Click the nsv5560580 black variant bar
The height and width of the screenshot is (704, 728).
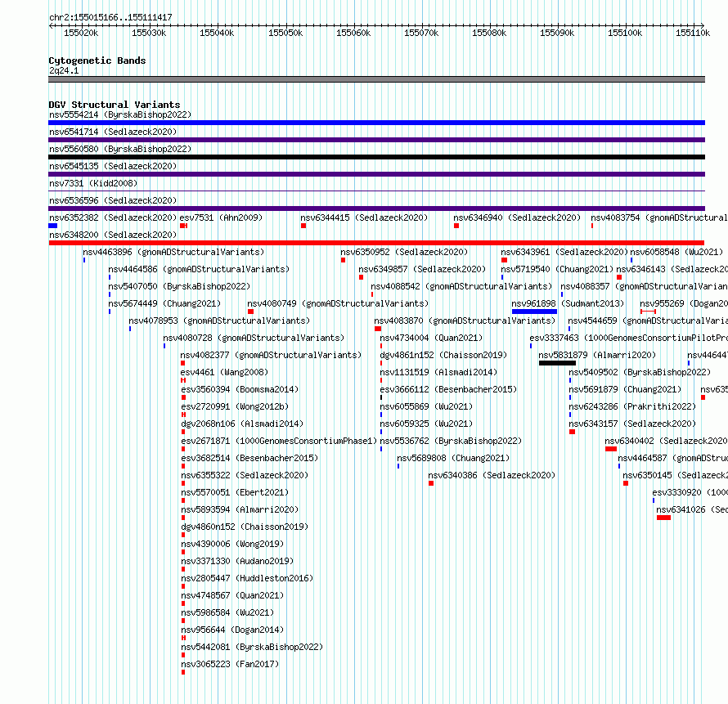click(x=376, y=157)
